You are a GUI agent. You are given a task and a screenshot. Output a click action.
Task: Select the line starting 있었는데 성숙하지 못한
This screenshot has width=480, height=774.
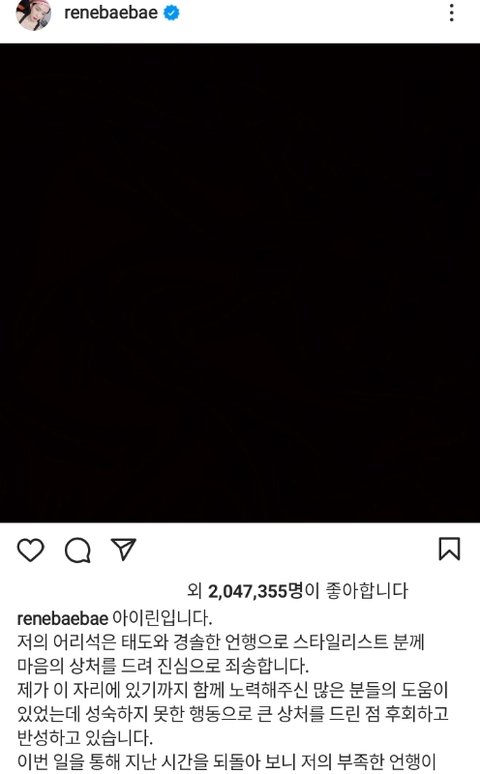click(233, 714)
